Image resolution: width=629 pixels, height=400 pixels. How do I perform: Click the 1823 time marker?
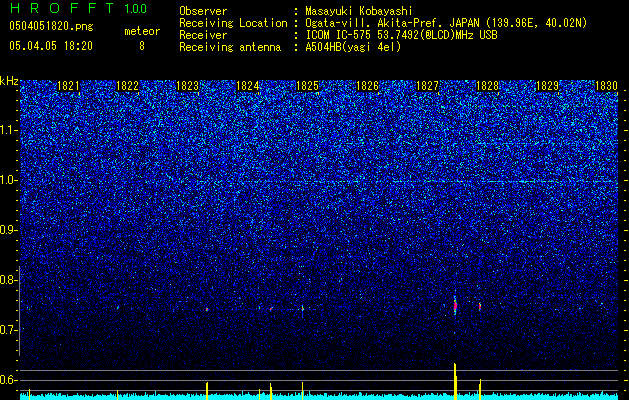coord(188,86)
